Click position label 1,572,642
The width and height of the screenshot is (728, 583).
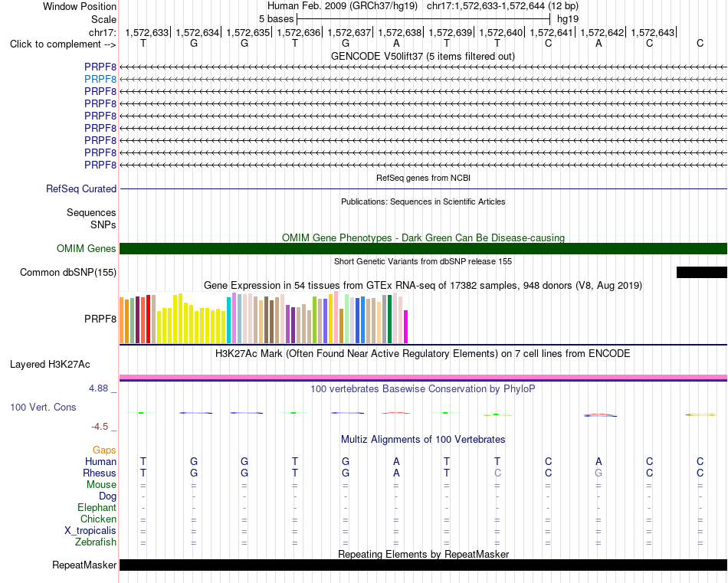(x=602, y=32)
